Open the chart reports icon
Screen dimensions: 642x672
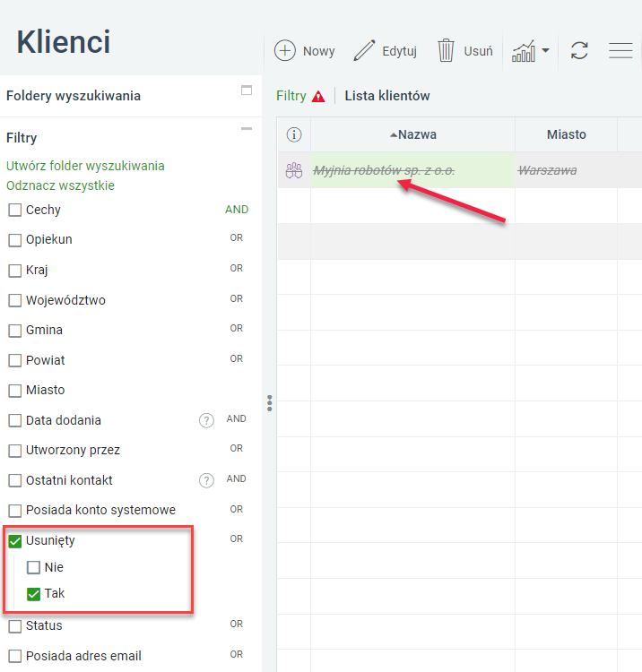click(x=524, y=51)
